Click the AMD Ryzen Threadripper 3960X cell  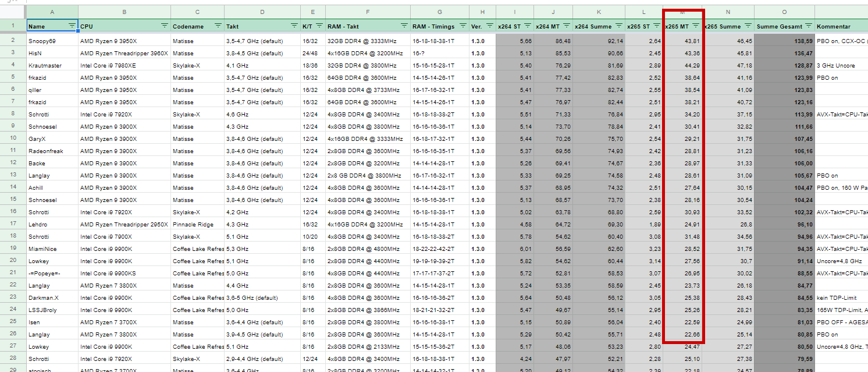(124, 53)
